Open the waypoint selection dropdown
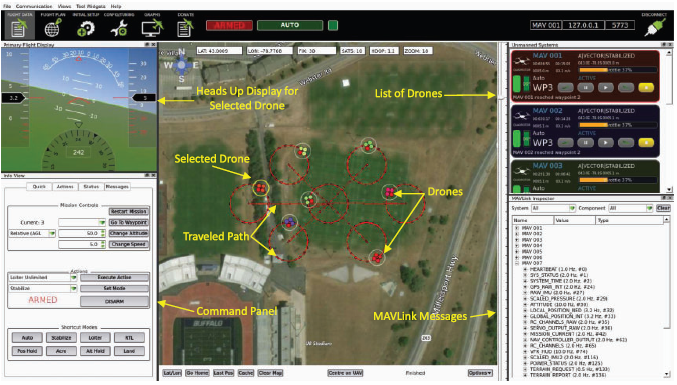This screenshot has height=385, width=677. coord(82,222)
